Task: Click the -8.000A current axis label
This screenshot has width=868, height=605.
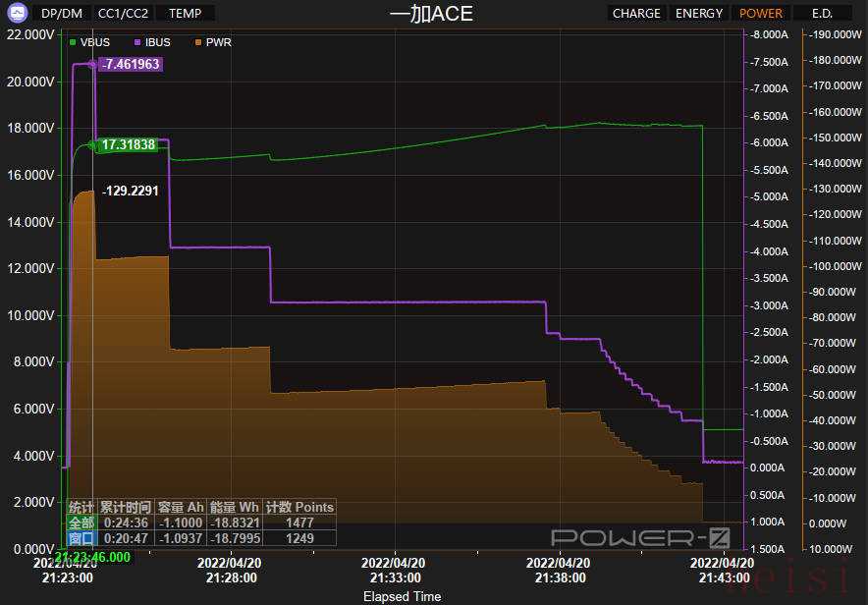Action: click(x=769, y=34)
